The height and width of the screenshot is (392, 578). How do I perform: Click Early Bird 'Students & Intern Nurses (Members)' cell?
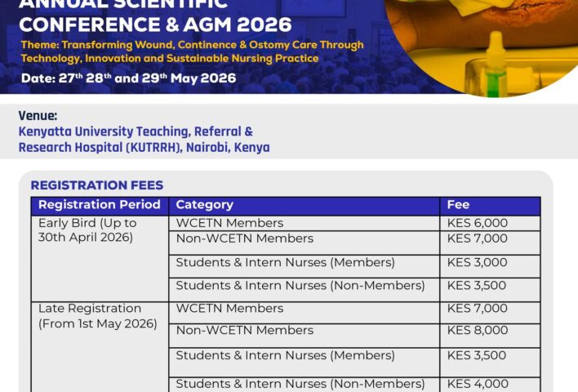(x=305, y=266)
